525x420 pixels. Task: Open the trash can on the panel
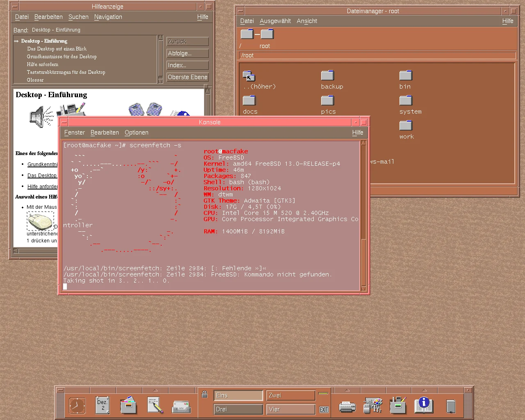(x=451, y=406)
